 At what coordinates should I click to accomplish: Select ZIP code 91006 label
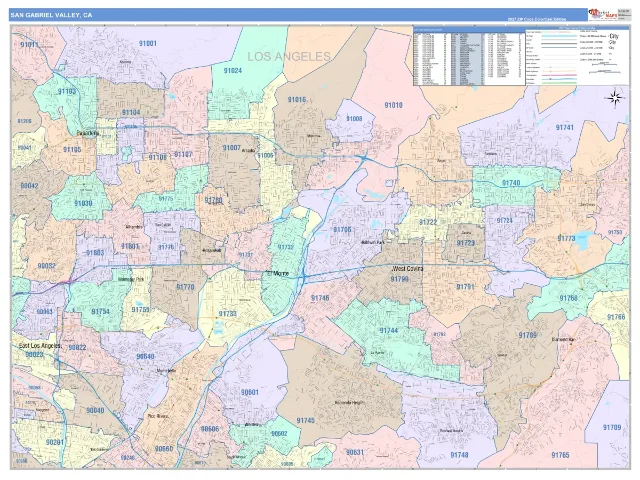coord(265,156)
